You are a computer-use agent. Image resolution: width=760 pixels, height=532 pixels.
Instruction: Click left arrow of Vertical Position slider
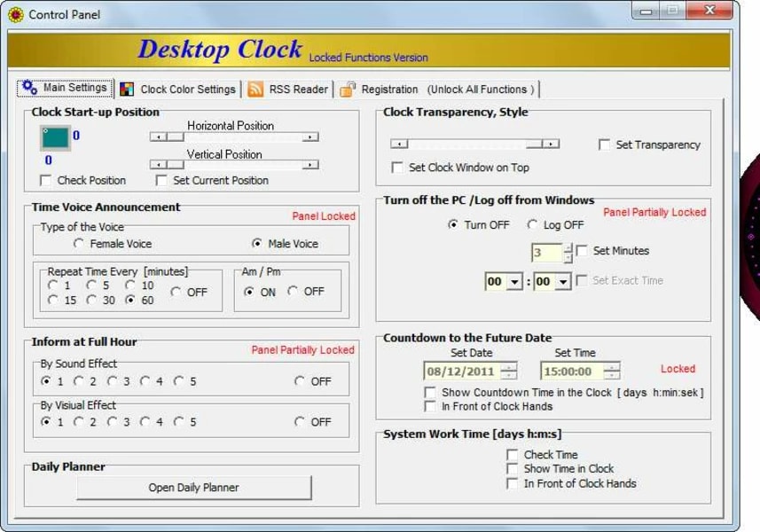click(x=157, y=165)
